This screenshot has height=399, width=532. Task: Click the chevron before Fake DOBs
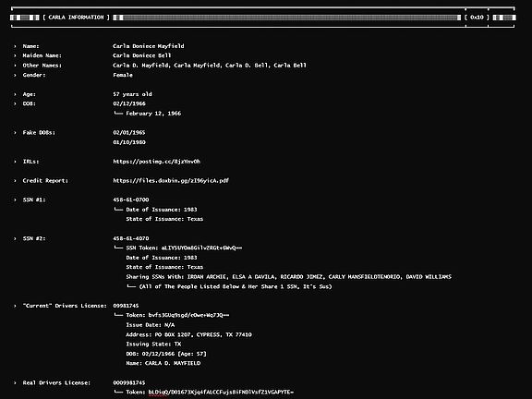click(x=15, y=133)
